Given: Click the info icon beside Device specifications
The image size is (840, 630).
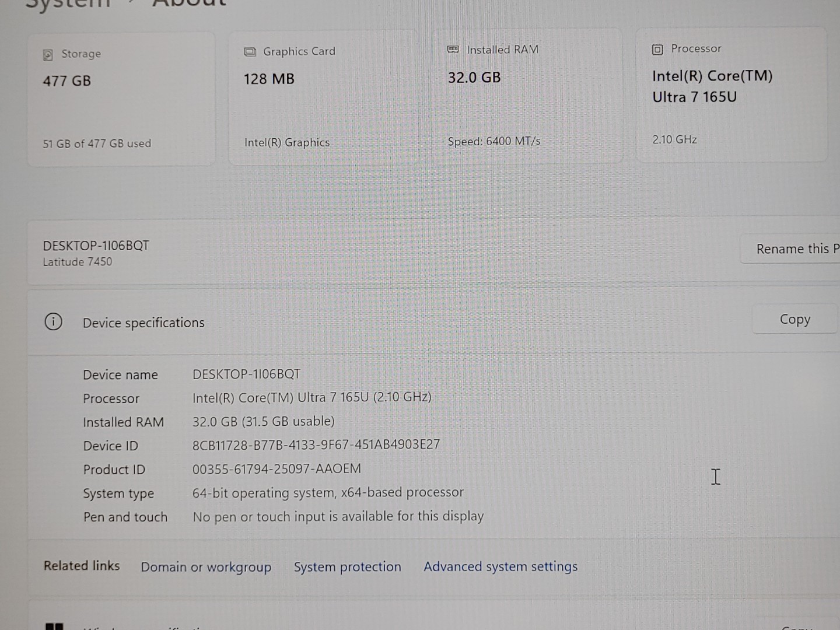Looking at the screenshot, I should [53, 322].
